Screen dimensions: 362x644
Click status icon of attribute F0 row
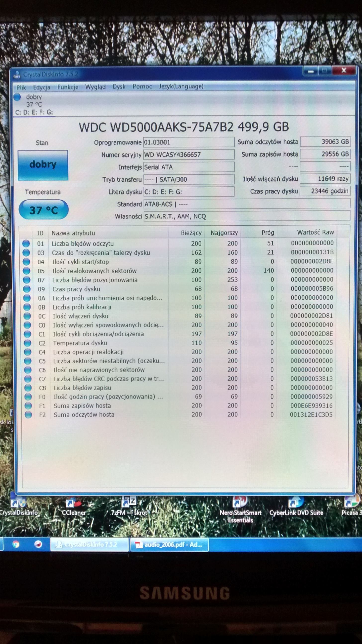pos(28,397)
